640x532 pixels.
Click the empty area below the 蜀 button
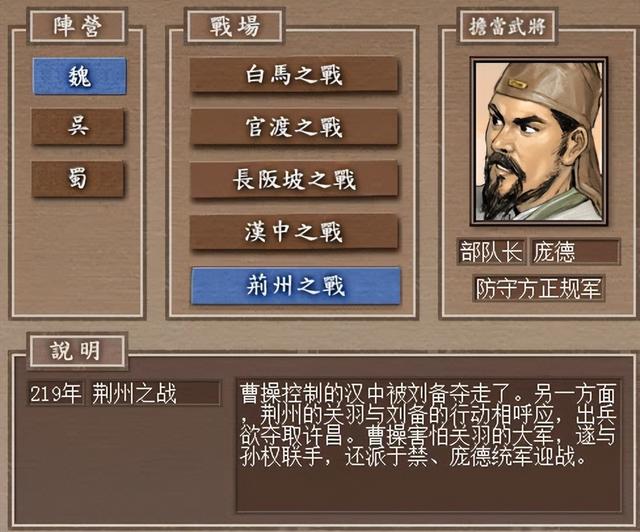(78, 255)
